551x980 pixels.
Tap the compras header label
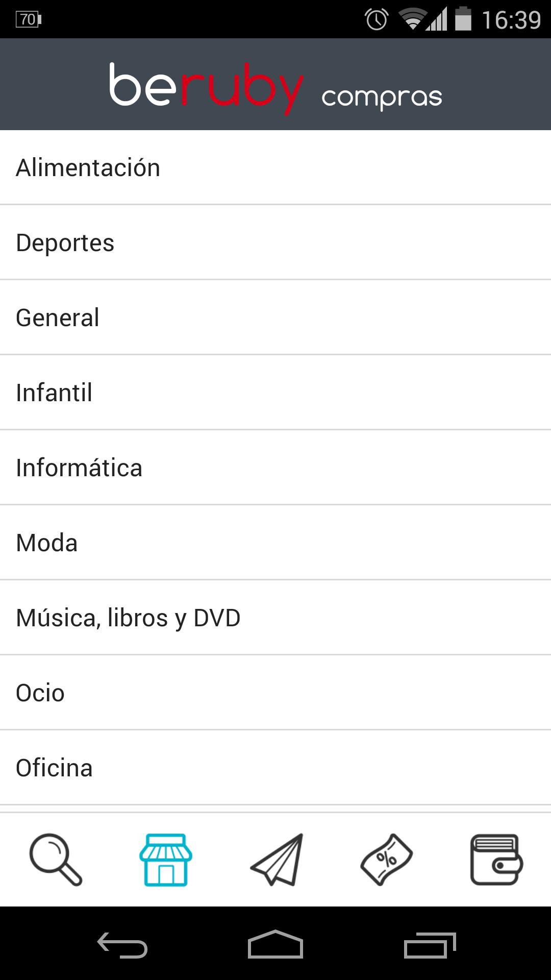[x=382, y=97]
